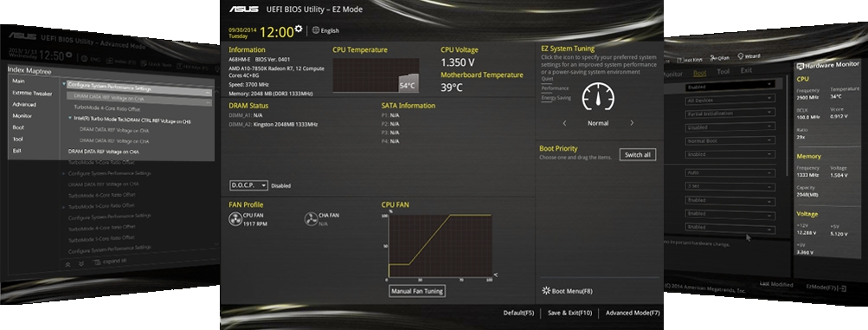Select previous EZ tuning mode with left arrow
This screenshot has height=330, width=868.
[x=564, y=124]
